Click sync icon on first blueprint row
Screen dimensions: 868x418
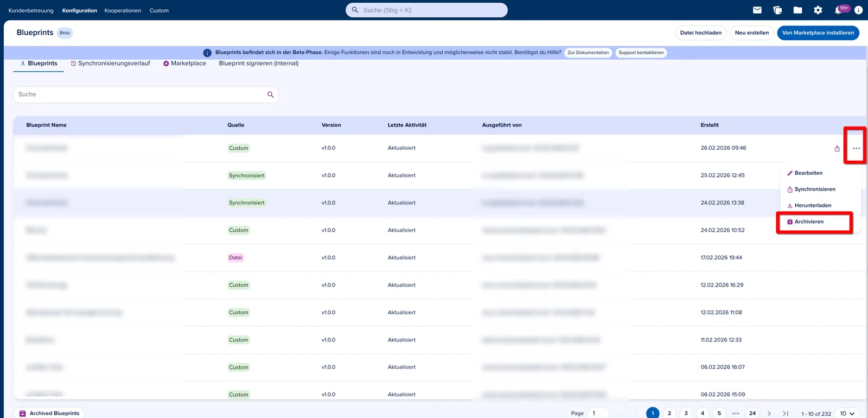[x=837, y=148]
